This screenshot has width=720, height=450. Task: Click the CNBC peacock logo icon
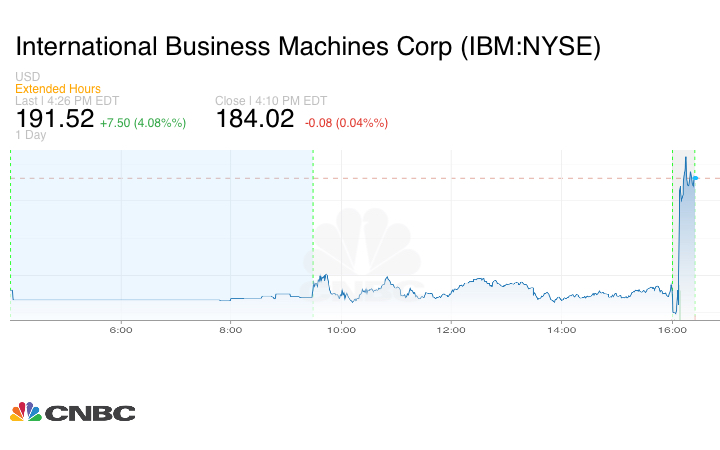(x=25, y=411)
